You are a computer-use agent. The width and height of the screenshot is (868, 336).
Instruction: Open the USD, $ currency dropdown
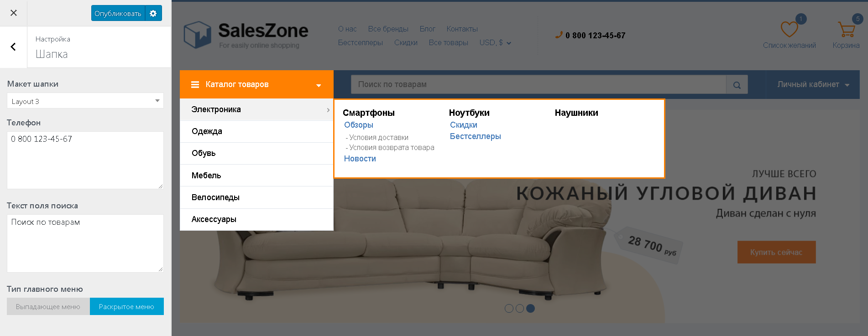[x=495, y=43]
